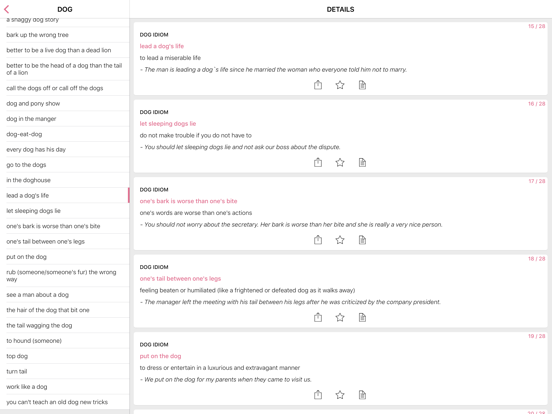
Task: Select 'better to be a live dog than a dead lion'
Action: [x=64, y=50]
